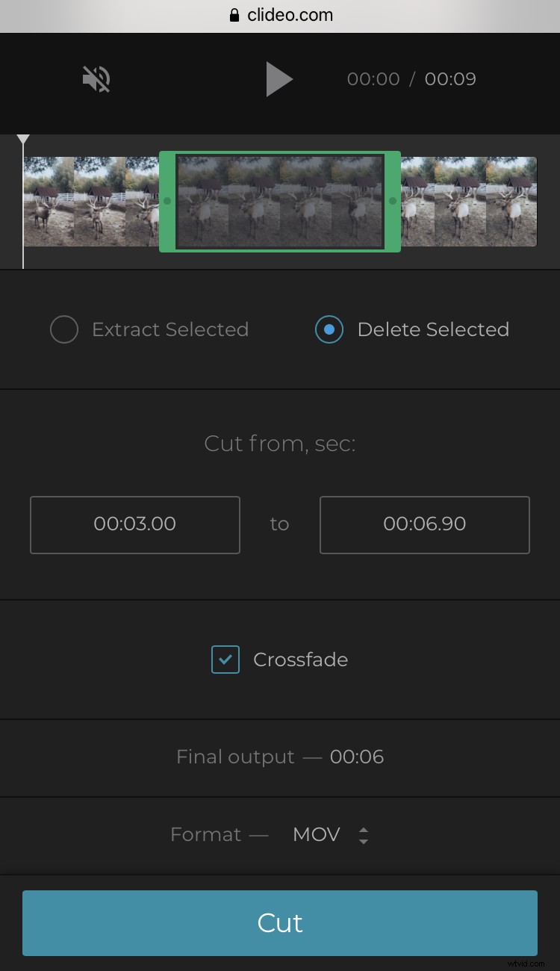The width and height of the screenshot is (560, 971).
Task: Enable the Extract Selected option
Action: 64,329
